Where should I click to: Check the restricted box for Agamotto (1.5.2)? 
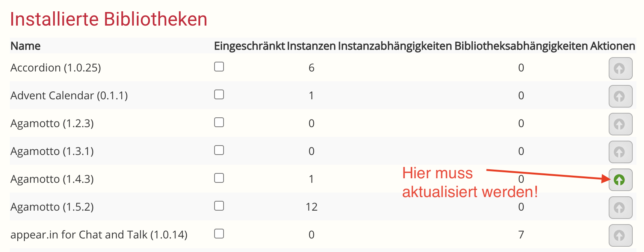tap(219, 206)
